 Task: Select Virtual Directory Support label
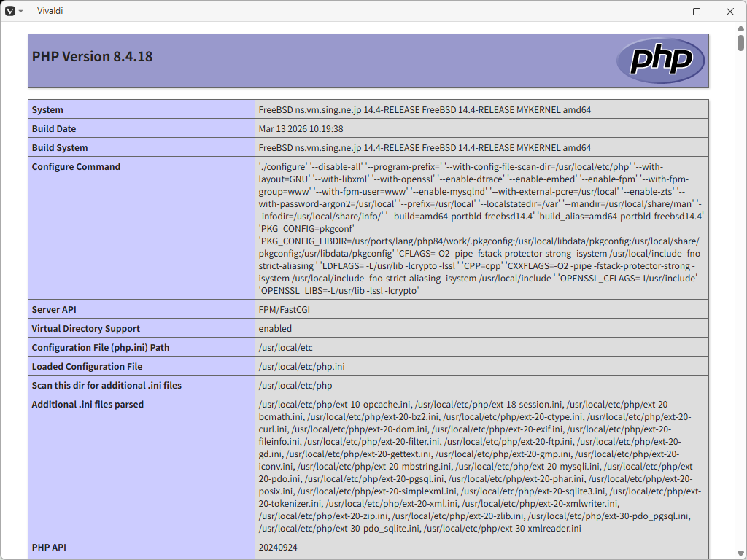[x=86, y=329]
